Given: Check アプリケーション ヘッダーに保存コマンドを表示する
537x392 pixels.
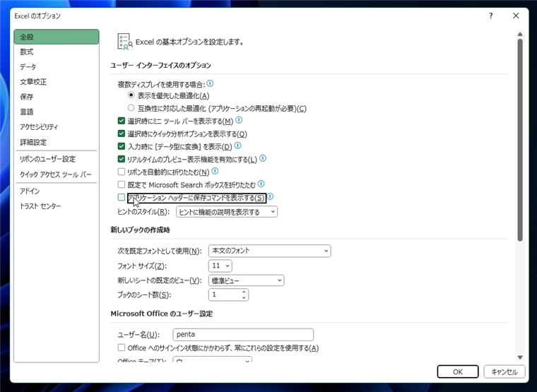Looking at the screenshot, I should [x=122, y=197].
